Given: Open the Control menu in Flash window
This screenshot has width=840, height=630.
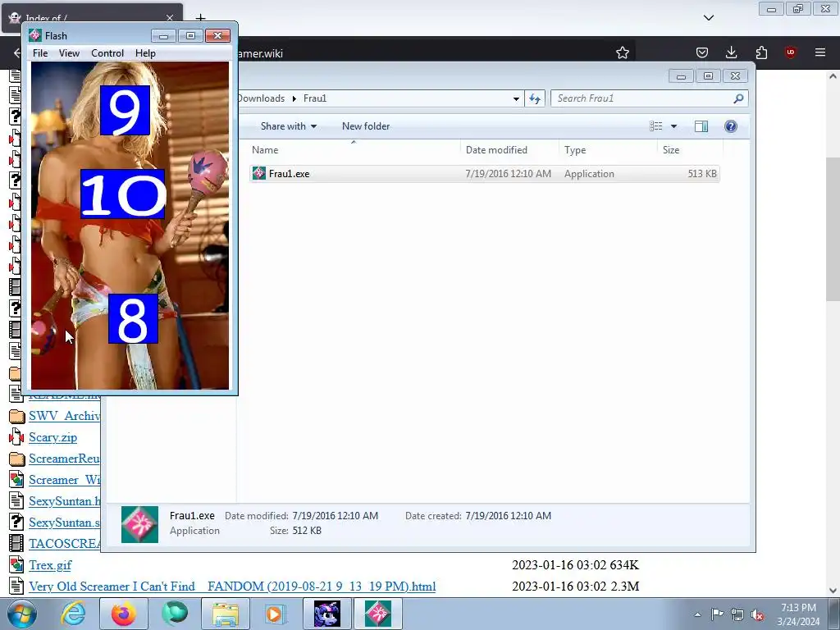Looking at the screenshot, I should click(x=107, y=53).
